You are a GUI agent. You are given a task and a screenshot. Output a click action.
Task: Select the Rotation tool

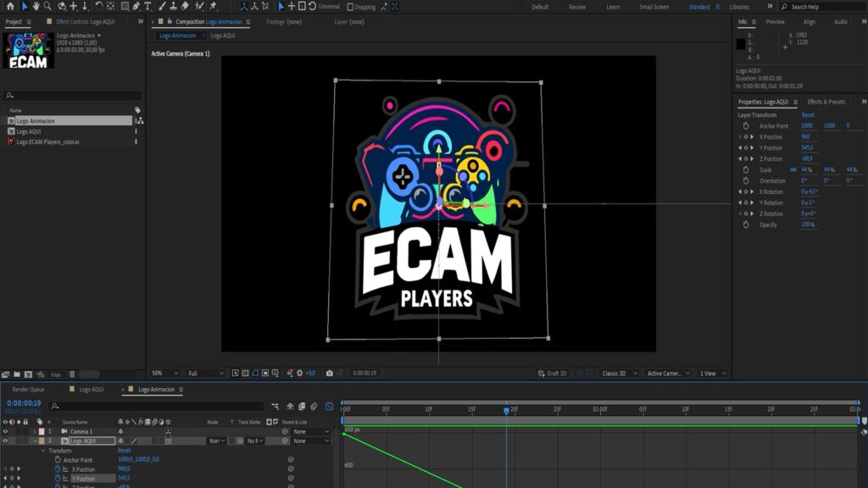(x=99, y=6)
